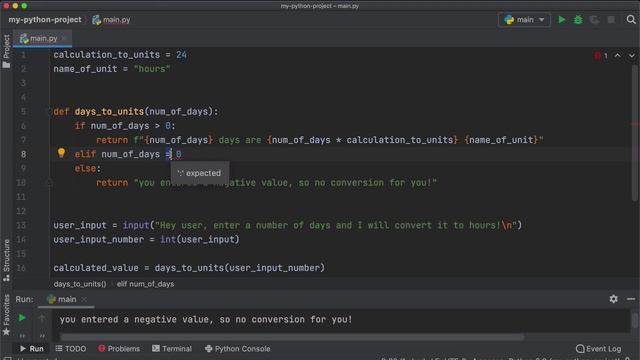Viewport: 640px width, 360px height.
Task: Start debugging with the green bug icon
Action: [x=578, y=20]
